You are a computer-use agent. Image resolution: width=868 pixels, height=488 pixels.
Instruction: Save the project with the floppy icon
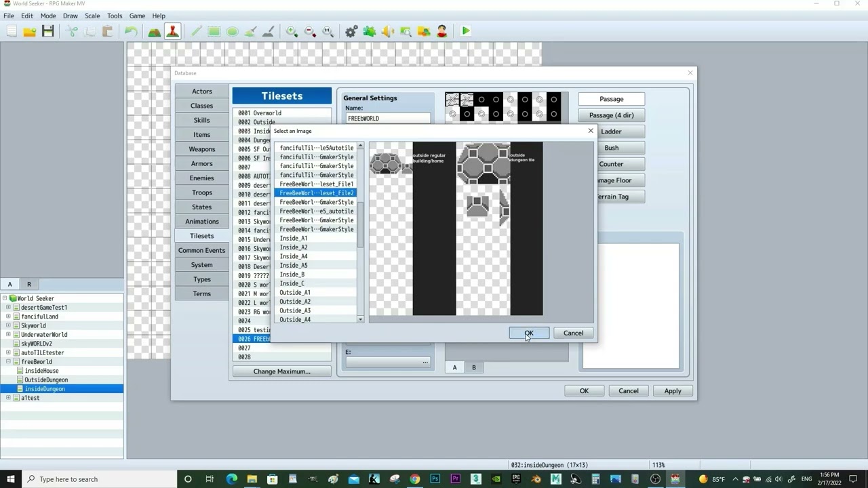click(x=47, y=31)
